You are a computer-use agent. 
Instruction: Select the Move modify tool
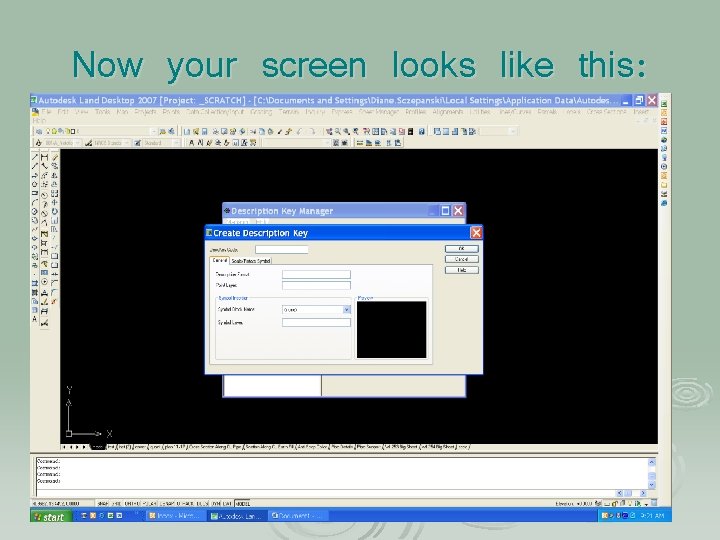tap(55, 202)
